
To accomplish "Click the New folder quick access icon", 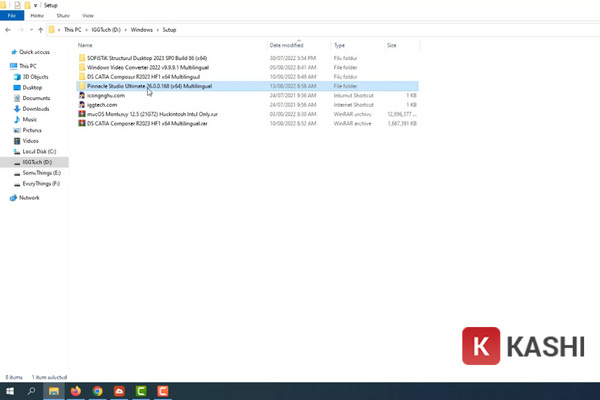I will pos(27,5).
